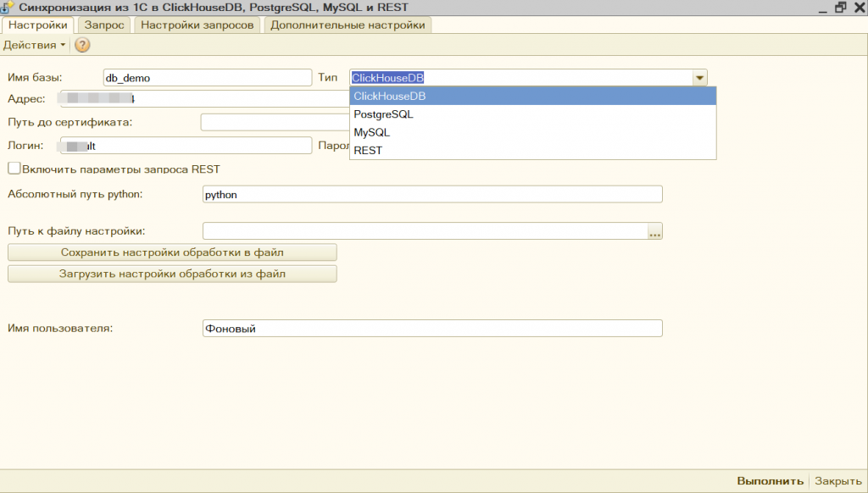Click the Имя пользователя field with Фоновый
Screen dimensions: 868x493
pos(432,328)
